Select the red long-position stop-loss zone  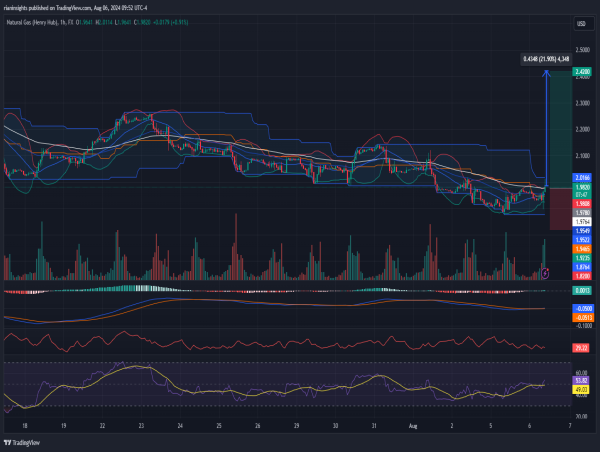561,209
